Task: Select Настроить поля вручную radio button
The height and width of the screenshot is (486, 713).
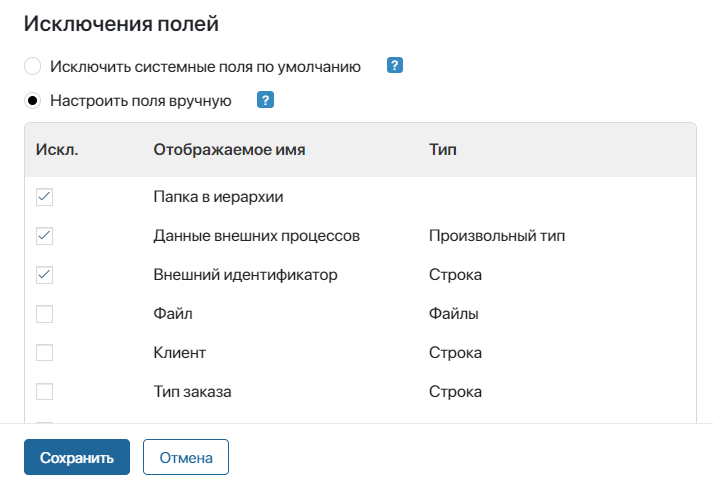Action: (x=33, y=100)
